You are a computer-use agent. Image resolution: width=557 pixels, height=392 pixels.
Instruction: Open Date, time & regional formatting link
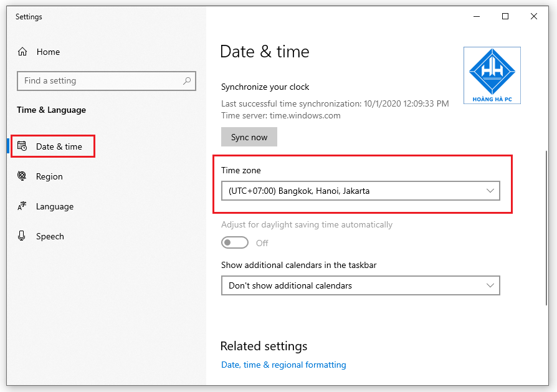283,365
